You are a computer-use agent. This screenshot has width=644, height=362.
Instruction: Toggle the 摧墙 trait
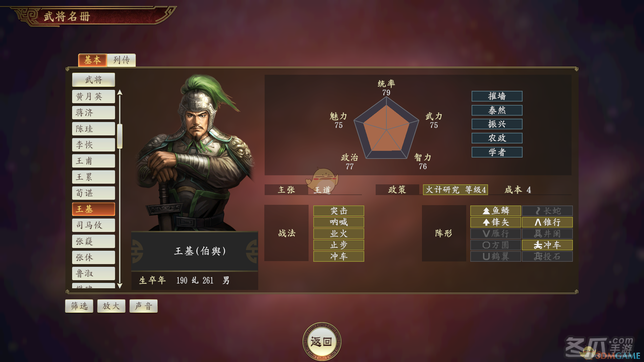pos(497,96)
